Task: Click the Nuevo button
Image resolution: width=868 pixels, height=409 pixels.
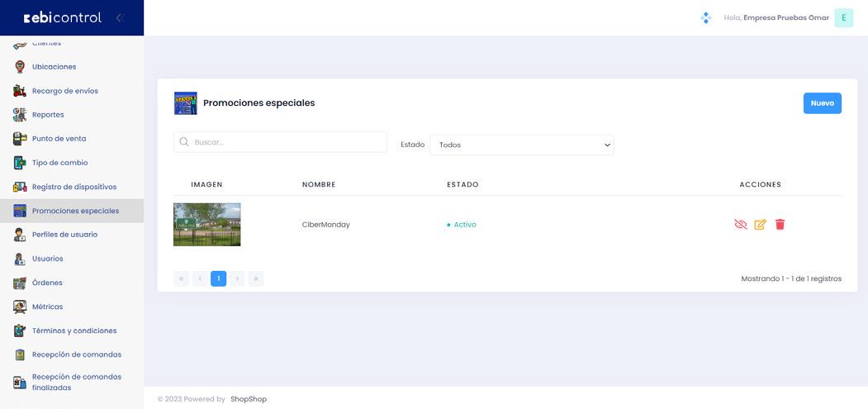Action: (x=822, y=103)
